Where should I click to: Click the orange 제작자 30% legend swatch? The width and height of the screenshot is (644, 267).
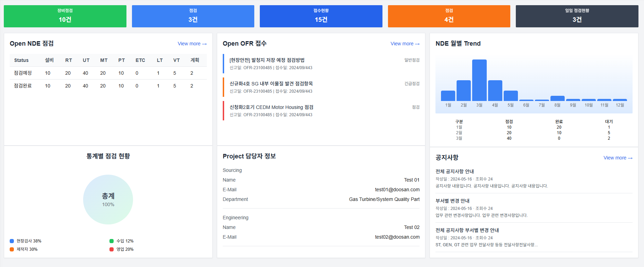pos(12,249)
